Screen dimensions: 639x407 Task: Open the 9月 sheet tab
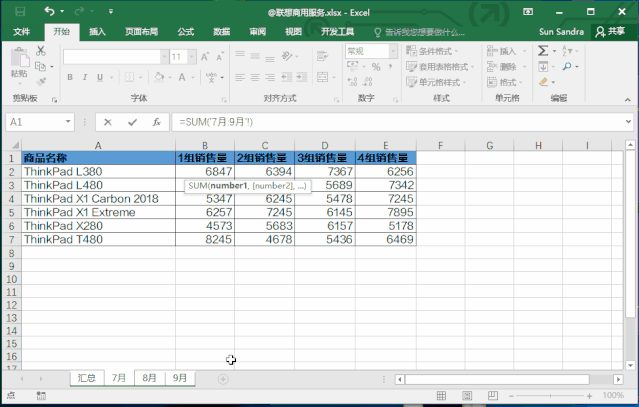tap(180, 378)
